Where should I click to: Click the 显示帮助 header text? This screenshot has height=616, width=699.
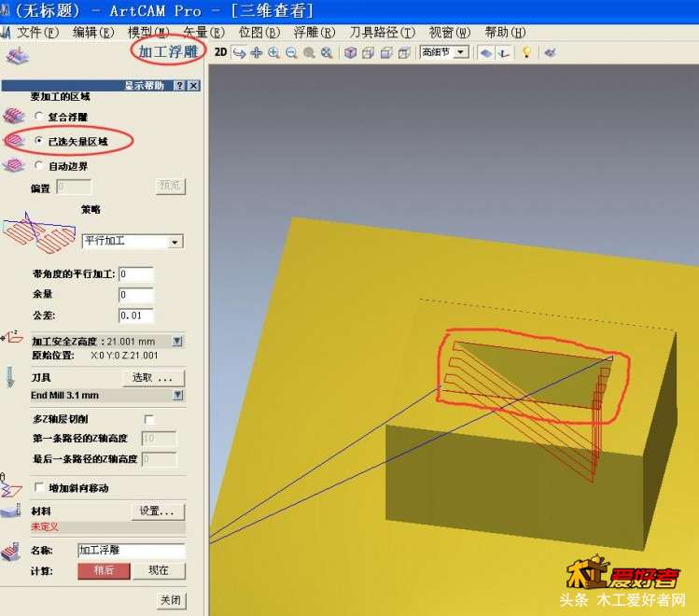(x=144, y=86)
